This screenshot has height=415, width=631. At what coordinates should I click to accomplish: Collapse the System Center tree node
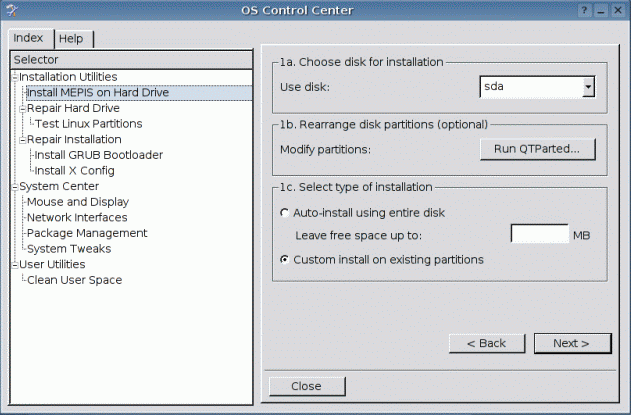[15, 187]
